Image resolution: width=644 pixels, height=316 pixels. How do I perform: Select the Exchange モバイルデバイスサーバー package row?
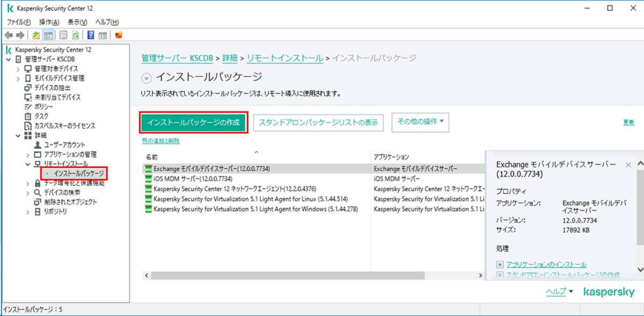click(x=313, y=169)
